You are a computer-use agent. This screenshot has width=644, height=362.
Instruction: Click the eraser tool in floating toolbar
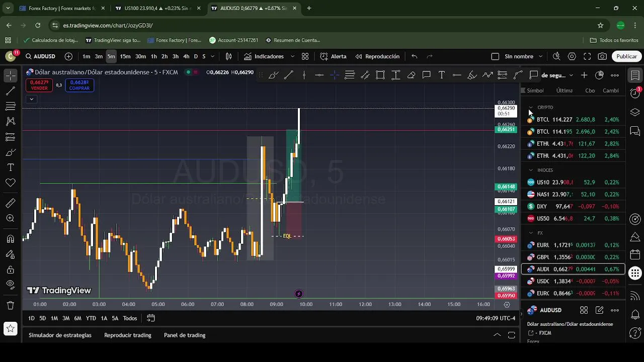pyautogui.click(x=411, y=75)
